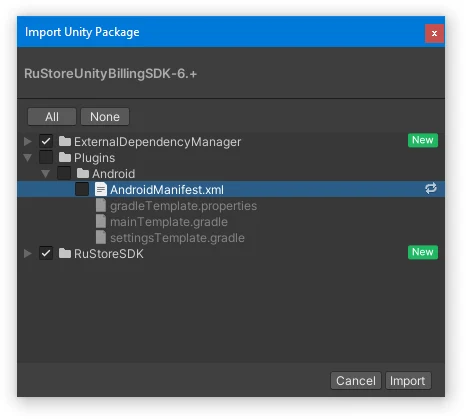Click the Android folder icon

(x=83, y=173)
